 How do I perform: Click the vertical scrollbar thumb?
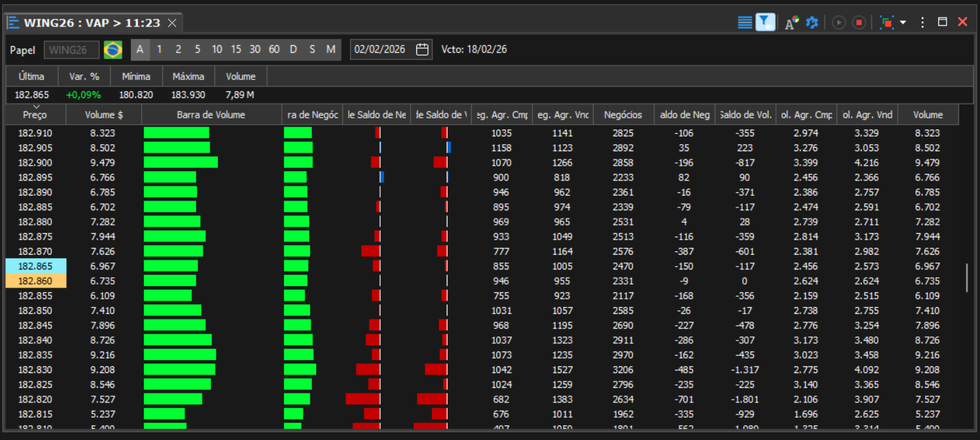[966, 278]
